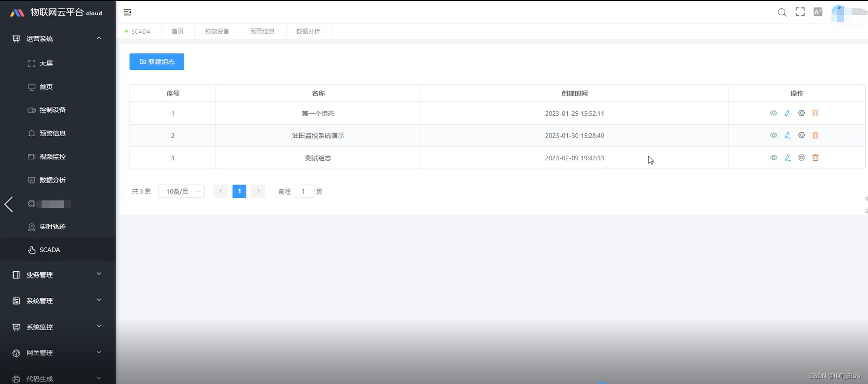The width and height of the screenshot is (868, 384).
Task: Click the 序号 column header
Action: (173, 94)
